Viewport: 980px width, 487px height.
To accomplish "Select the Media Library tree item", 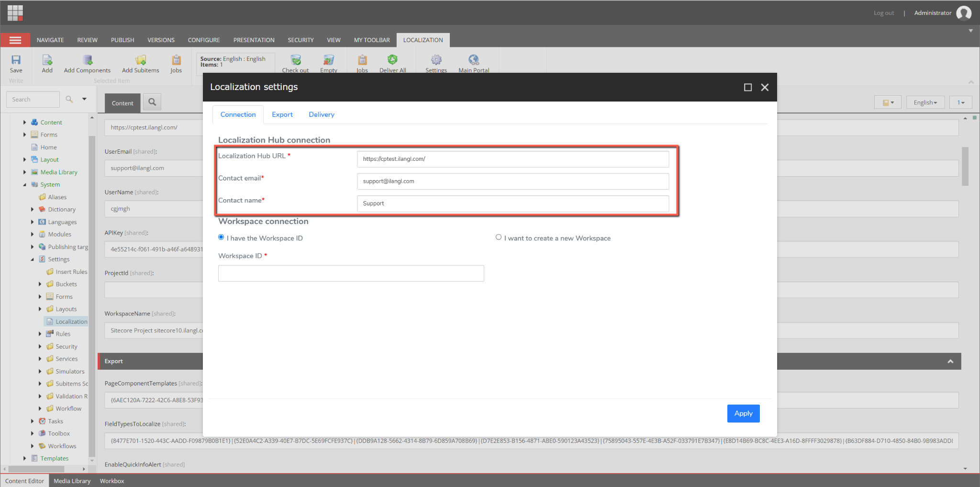I will coord(59,172).
